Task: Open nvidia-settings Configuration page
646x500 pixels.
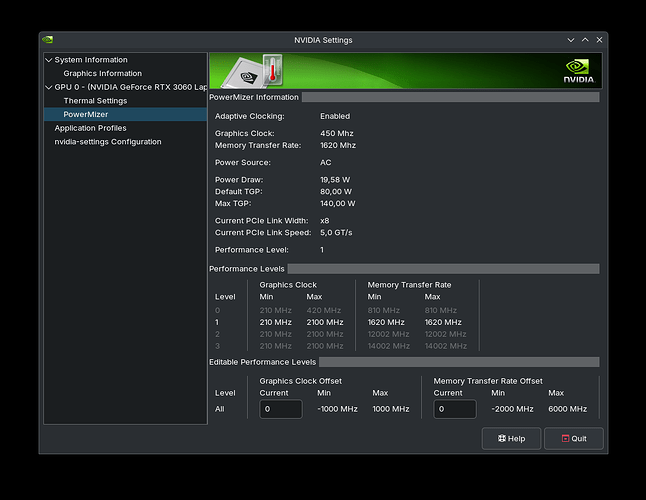Action: click(x=108, y=142)
